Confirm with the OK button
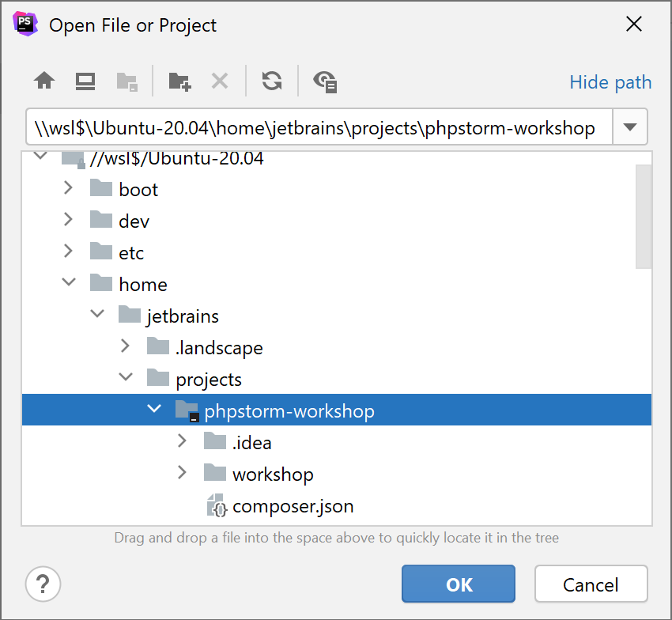The image size is (672, 620). click(459, 584)
